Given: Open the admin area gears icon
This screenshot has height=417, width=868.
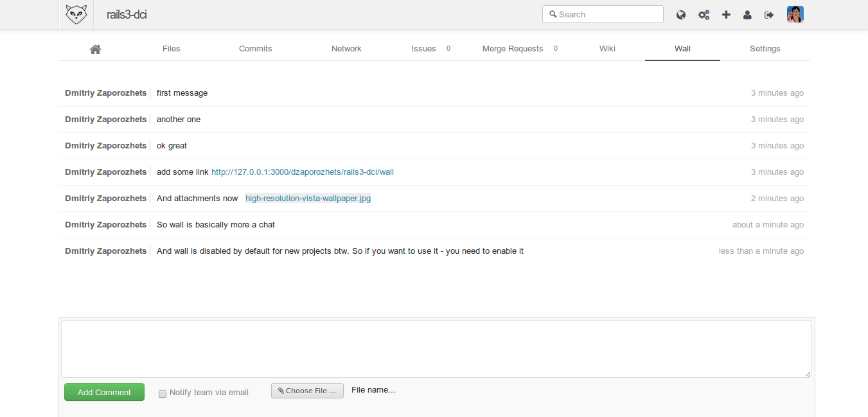Looking at the screenshot, I should coord(704,13).
